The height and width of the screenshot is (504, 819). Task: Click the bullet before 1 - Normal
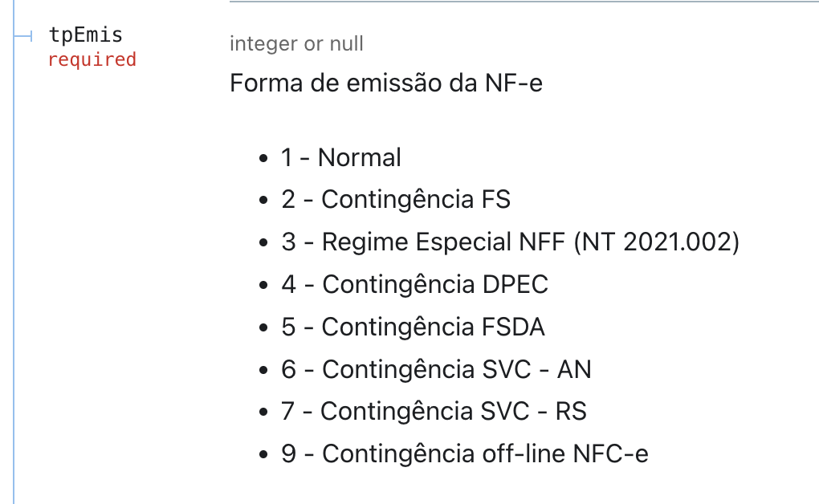pos(263,158)
